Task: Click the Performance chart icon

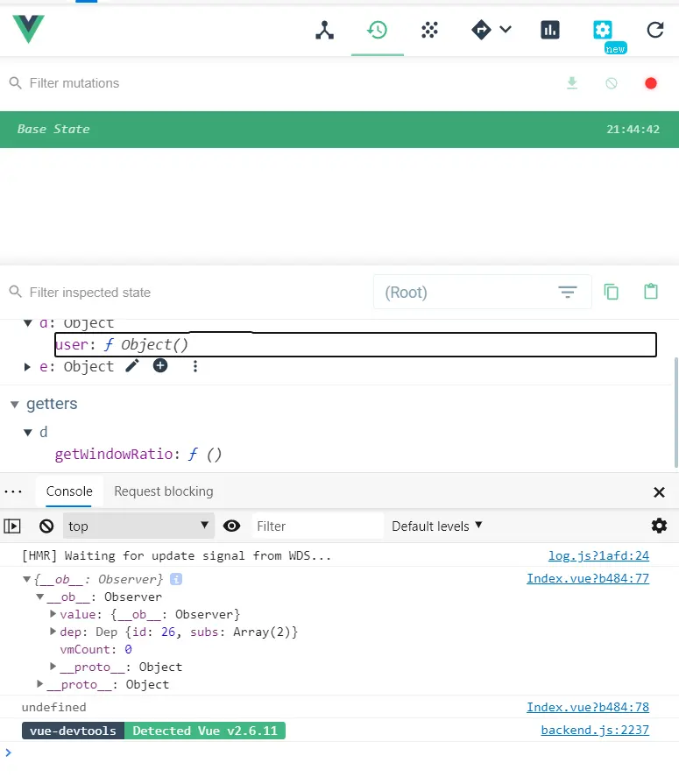Action: (550, 30)
